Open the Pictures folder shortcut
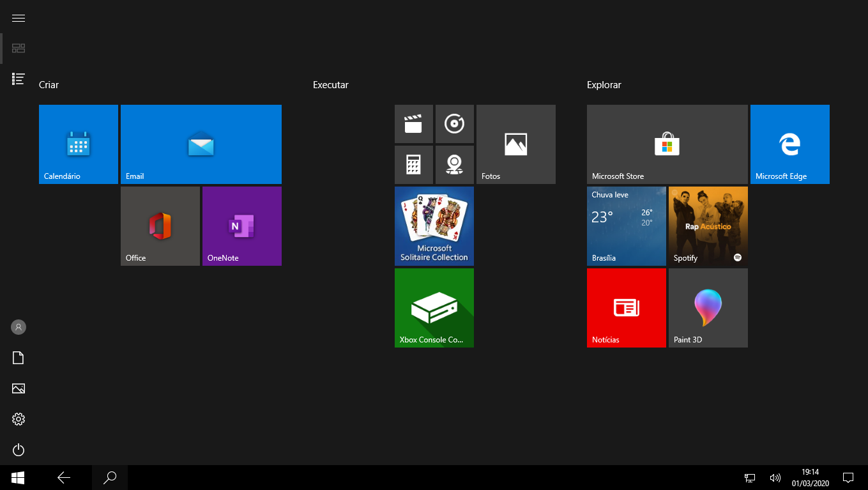Image resolution: width=868 pixels, height=490 pixels. tap(19, 388)
